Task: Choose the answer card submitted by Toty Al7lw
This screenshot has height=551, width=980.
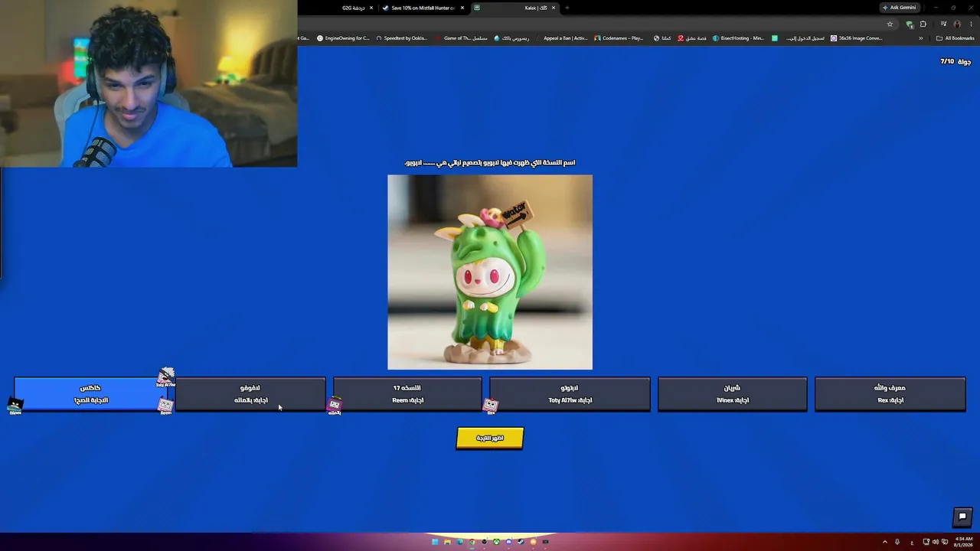Action: (x=570, y=394)
